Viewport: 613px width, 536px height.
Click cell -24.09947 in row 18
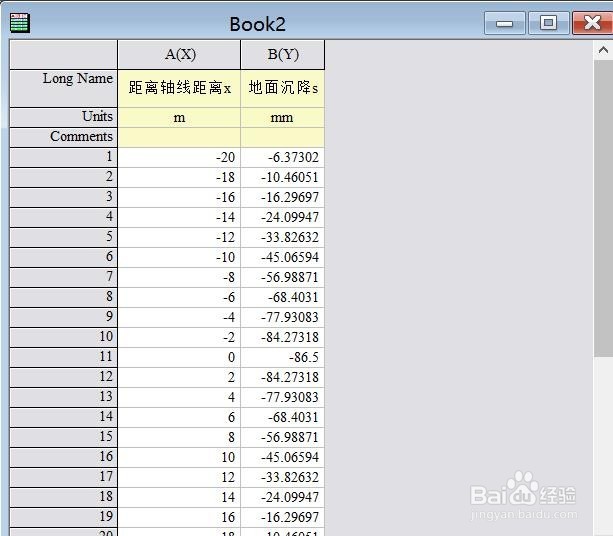point(283,497)
